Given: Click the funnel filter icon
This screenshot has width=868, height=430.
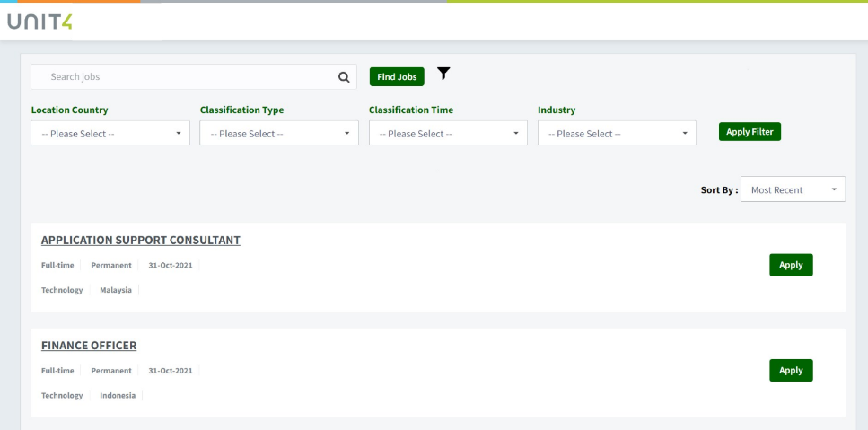Looking at the screenshot, I should click(443, 74).
